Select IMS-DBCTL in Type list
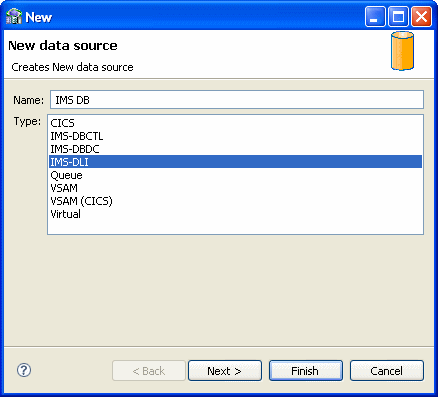The height and width of the screenshot is (397, 438). click(235, 136)
